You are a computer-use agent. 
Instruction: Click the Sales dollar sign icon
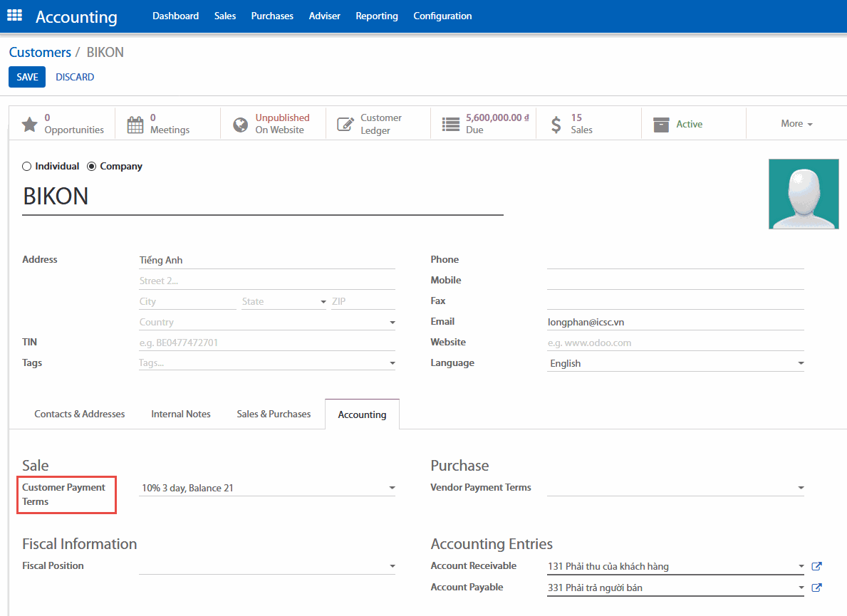(556, 125)
